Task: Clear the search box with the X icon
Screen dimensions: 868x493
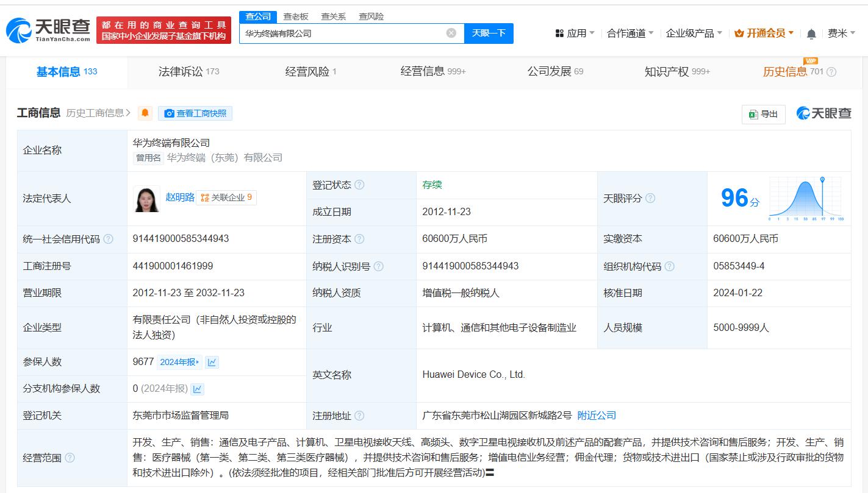Action: [x=451, y=33]
